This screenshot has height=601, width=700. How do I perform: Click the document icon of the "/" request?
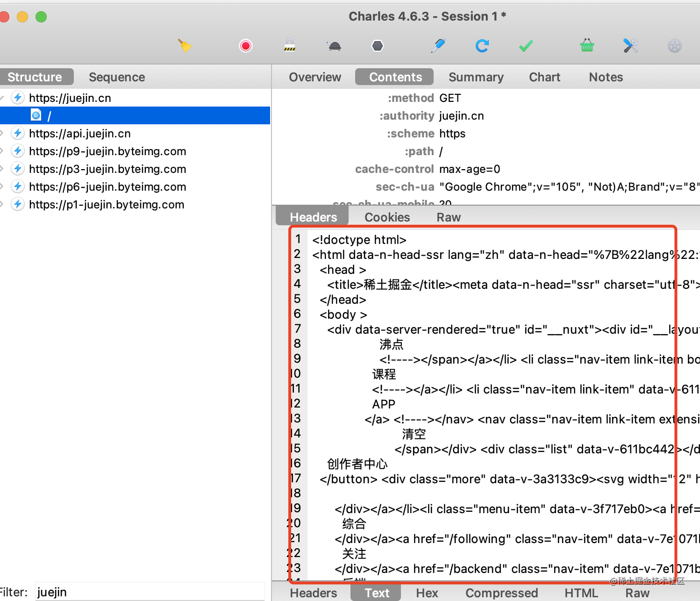pos(36,115)
